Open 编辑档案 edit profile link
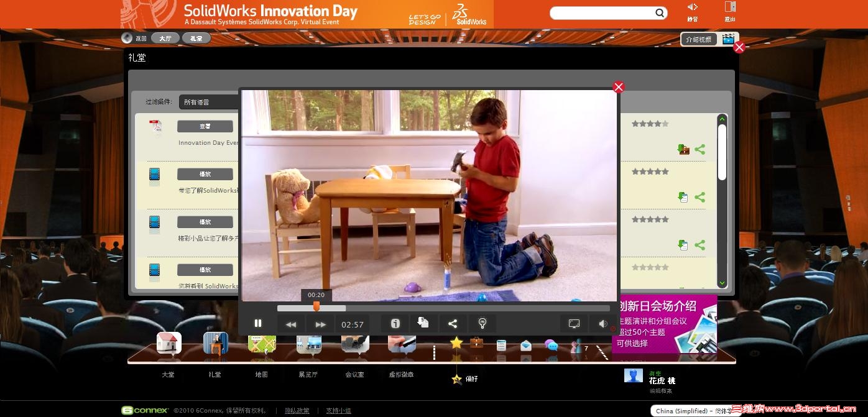868x417 pixels. (x=660, y=391)
